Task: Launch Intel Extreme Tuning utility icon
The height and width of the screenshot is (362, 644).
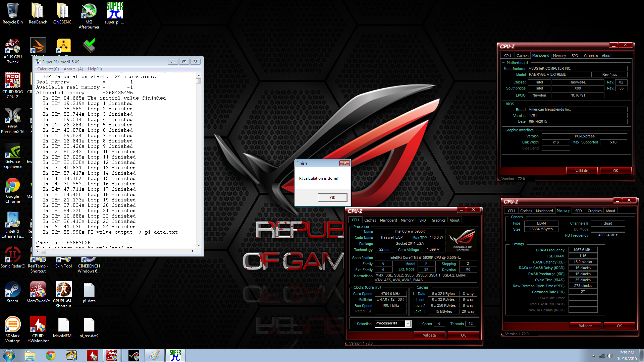Action: tap(13, 225)
